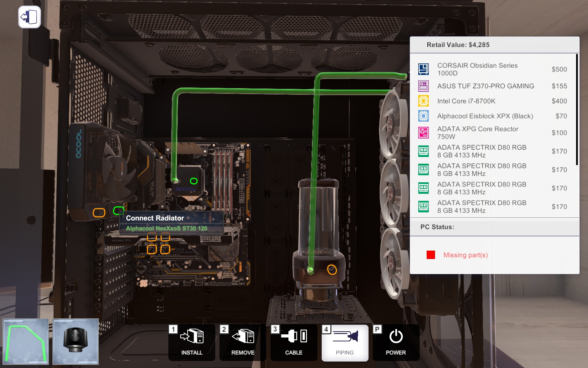Select the black fitting thumbnail
This screenshot has width=588, height=368.
point(76,342)
